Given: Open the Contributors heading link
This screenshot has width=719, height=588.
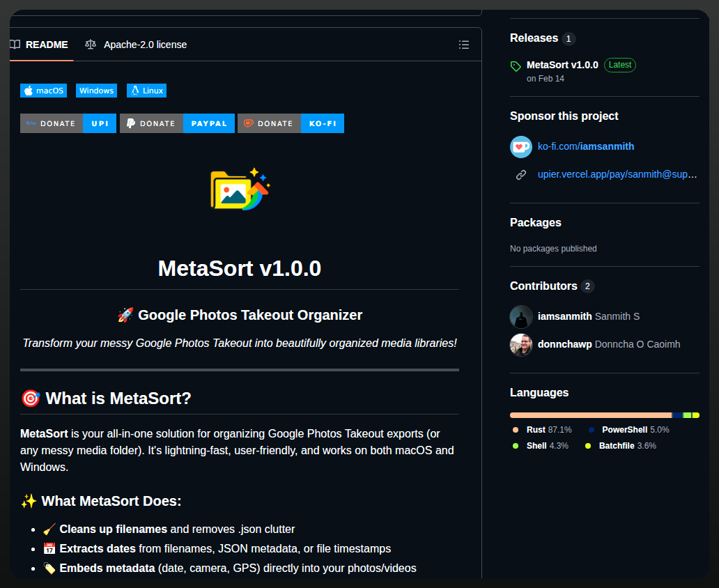Looking at the screenshot, I should [x=543, y=286].
